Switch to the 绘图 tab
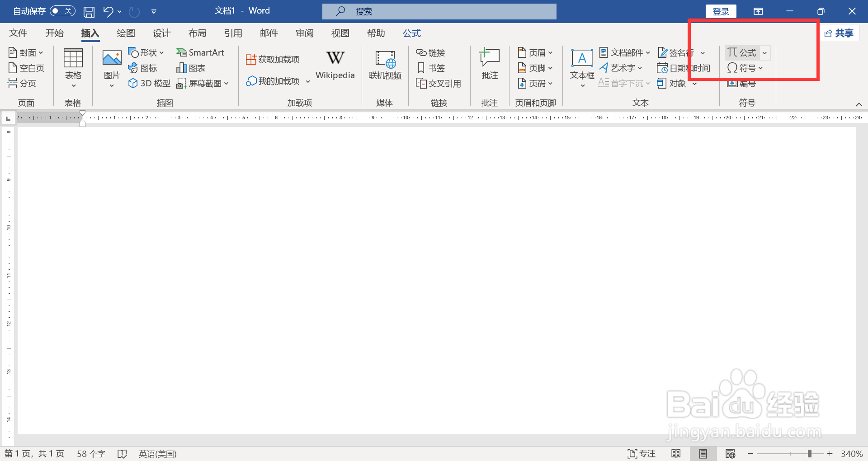868x461 pixels. [x=126, y=33]
